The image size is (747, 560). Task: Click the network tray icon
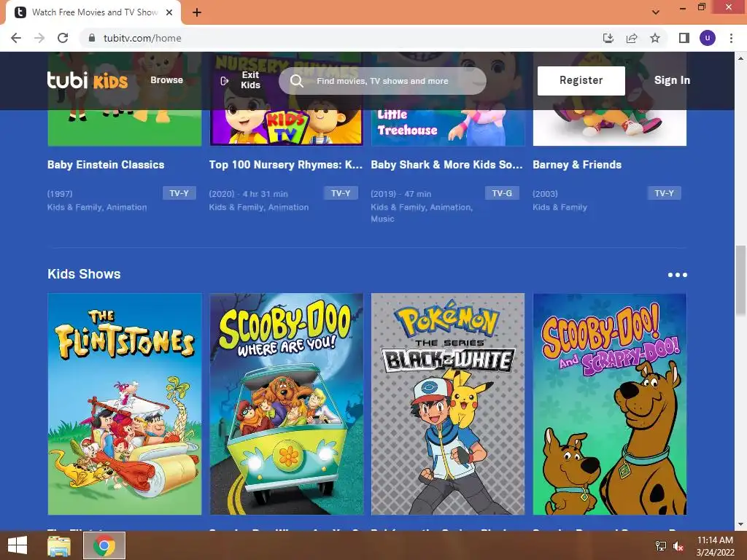tap(661, 546)
